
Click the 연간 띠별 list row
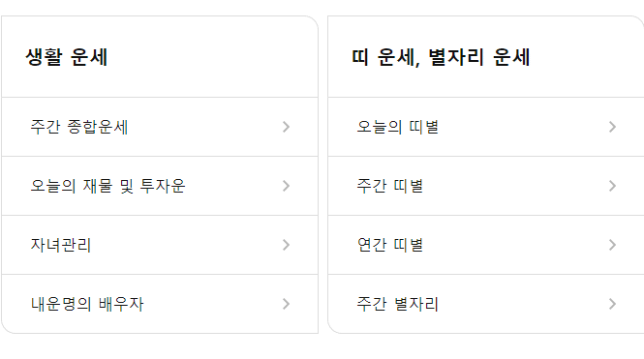point(486,245)
